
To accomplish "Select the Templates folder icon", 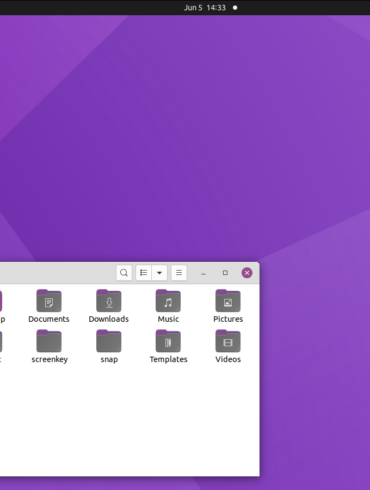I will (168, 341).
